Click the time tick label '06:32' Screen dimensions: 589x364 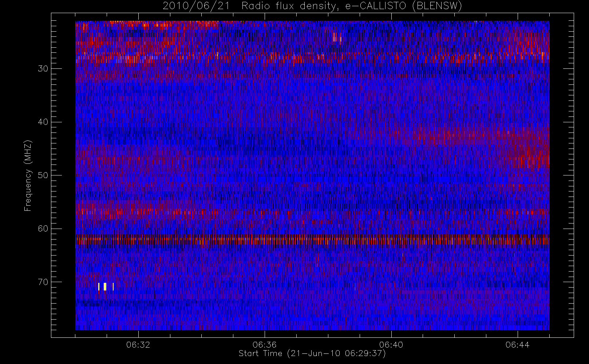[138, 345]
